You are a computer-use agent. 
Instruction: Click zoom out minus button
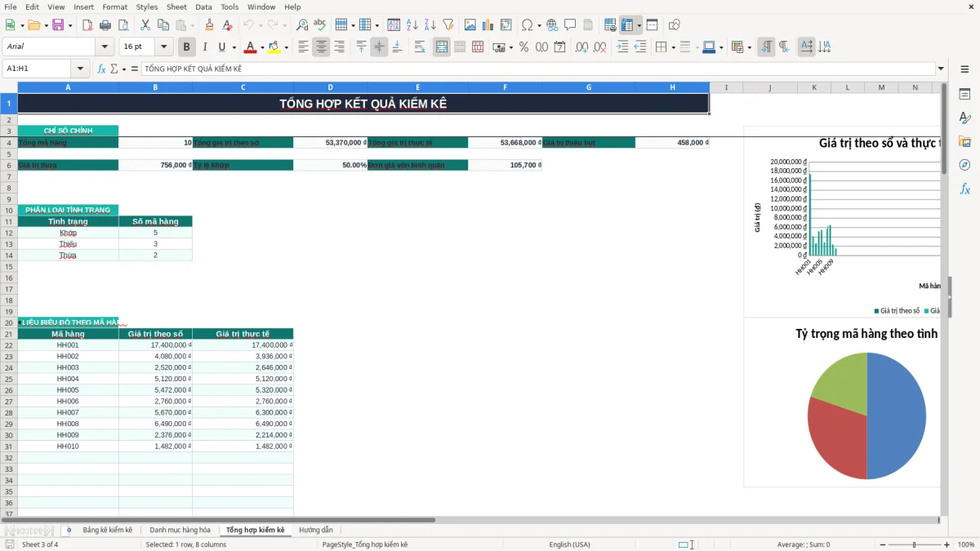(881, 544)
